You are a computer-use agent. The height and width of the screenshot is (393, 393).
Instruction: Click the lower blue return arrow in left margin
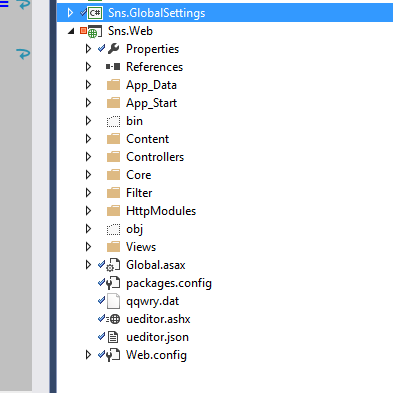(x=23, y=54)
